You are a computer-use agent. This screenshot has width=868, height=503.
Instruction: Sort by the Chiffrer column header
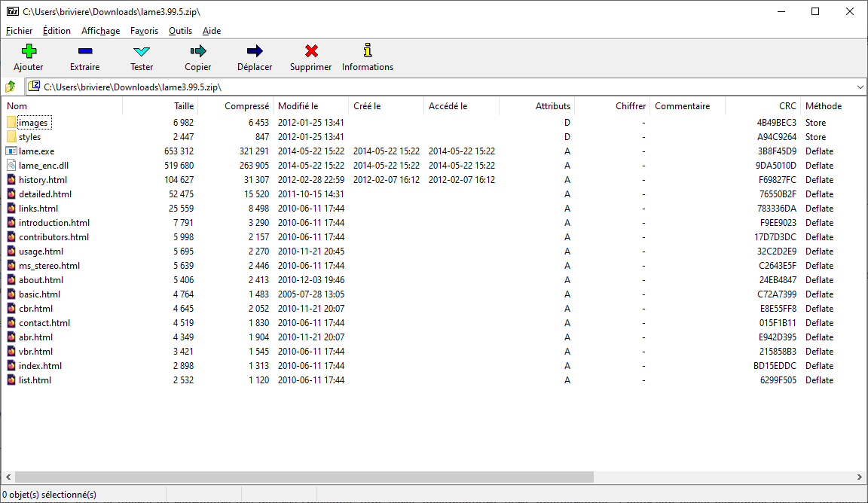click(613, 105)
